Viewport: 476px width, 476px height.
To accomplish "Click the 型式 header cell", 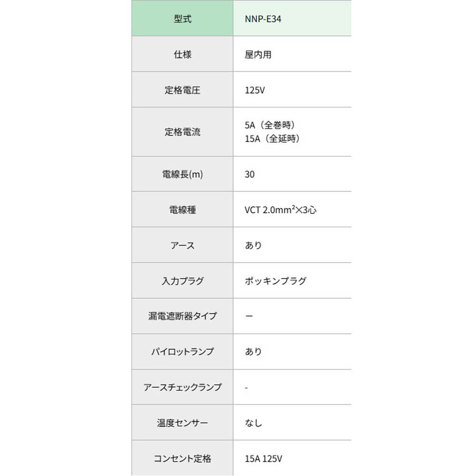I will click(x=182, y=20).
